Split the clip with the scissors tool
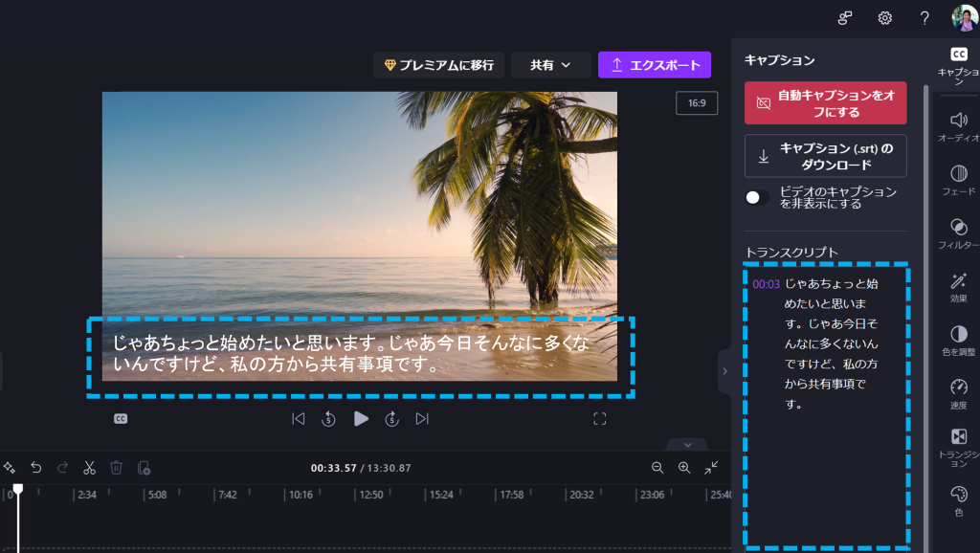980x553 pixels. point(88,468)
